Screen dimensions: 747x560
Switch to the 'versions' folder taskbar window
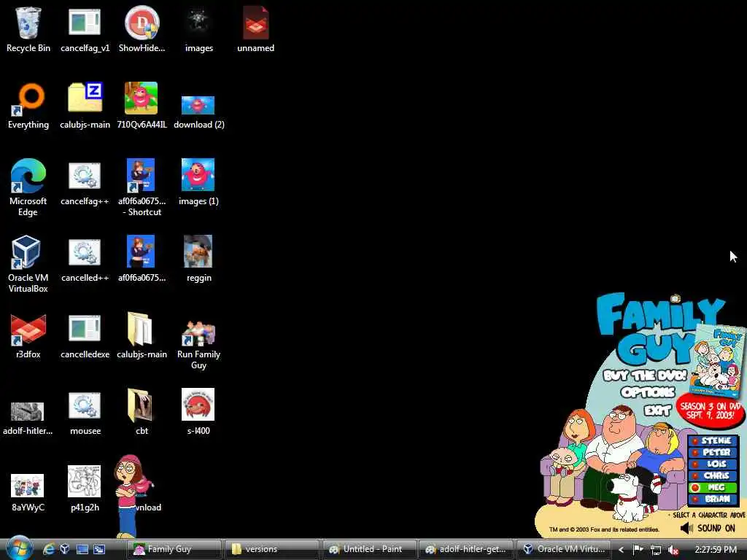tap(271, 549)
